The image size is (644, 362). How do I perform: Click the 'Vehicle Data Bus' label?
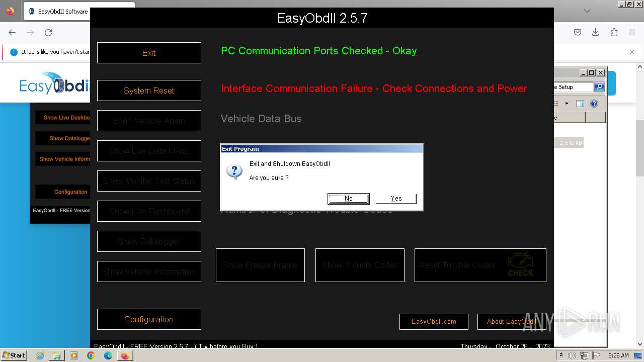click(261, 119)
